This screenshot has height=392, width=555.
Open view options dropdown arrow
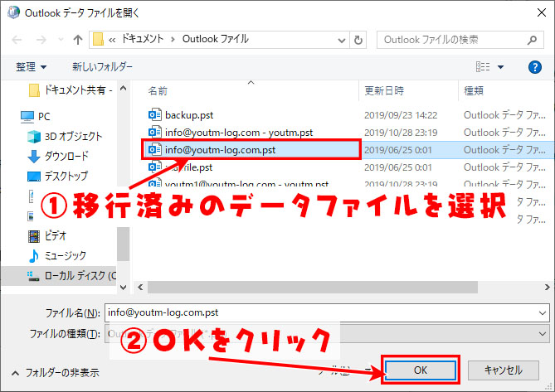coord(500,67)
